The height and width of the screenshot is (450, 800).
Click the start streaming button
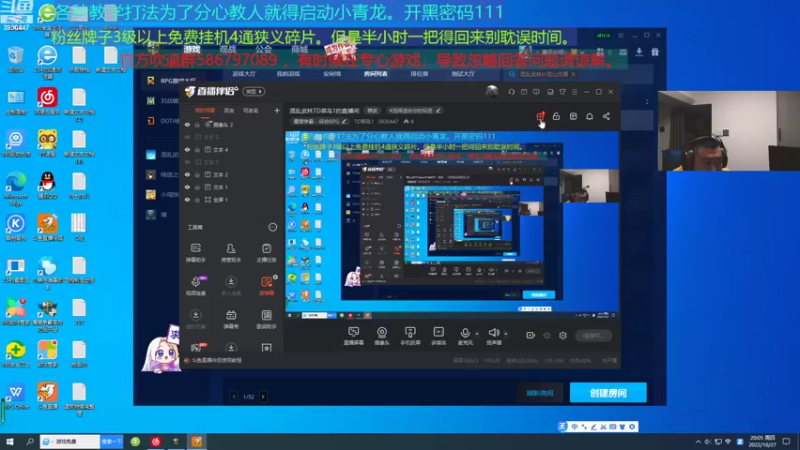(x=593, y=335)
